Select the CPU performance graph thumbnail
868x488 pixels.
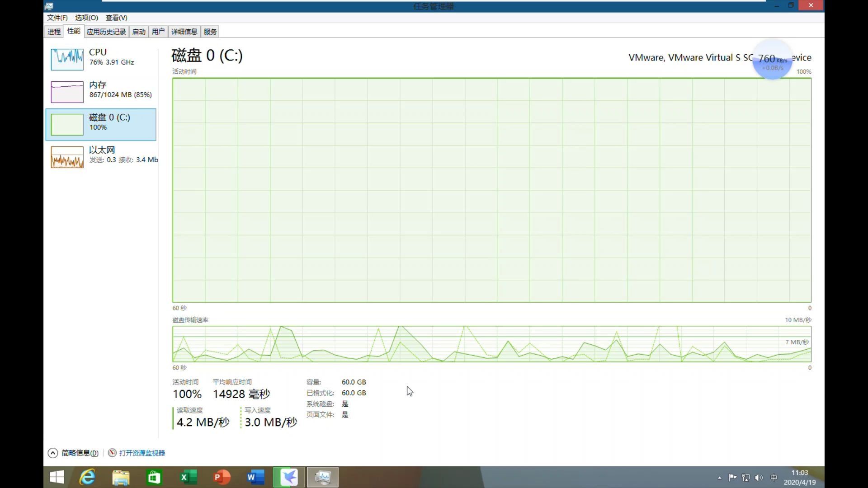pyautogui.click(x=67, y=60)
